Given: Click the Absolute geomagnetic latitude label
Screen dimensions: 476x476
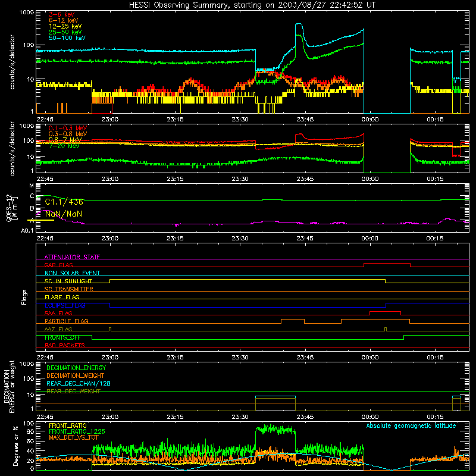Looking at the screenshot, I should pos(411,425).
